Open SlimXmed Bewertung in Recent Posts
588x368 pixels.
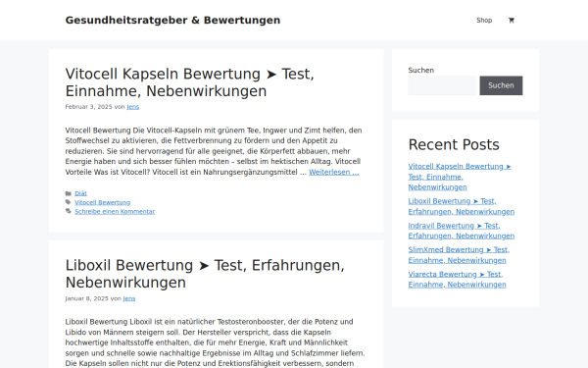click(459, 255)
